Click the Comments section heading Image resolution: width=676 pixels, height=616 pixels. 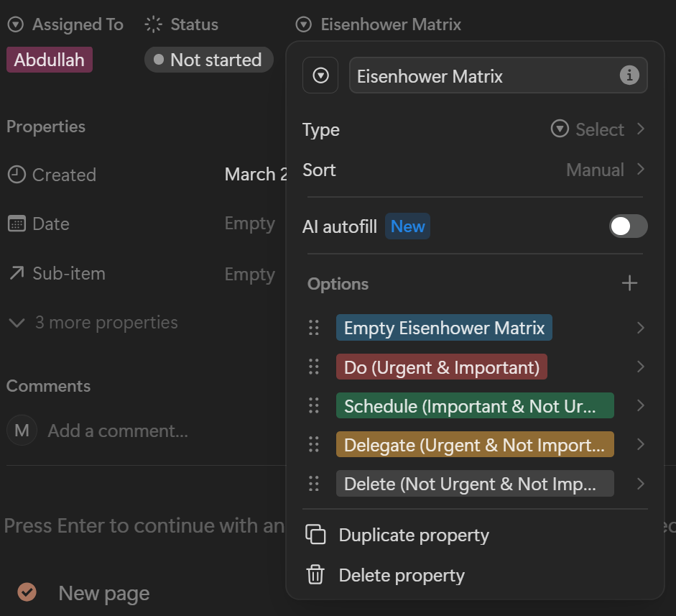coord(48,386)
